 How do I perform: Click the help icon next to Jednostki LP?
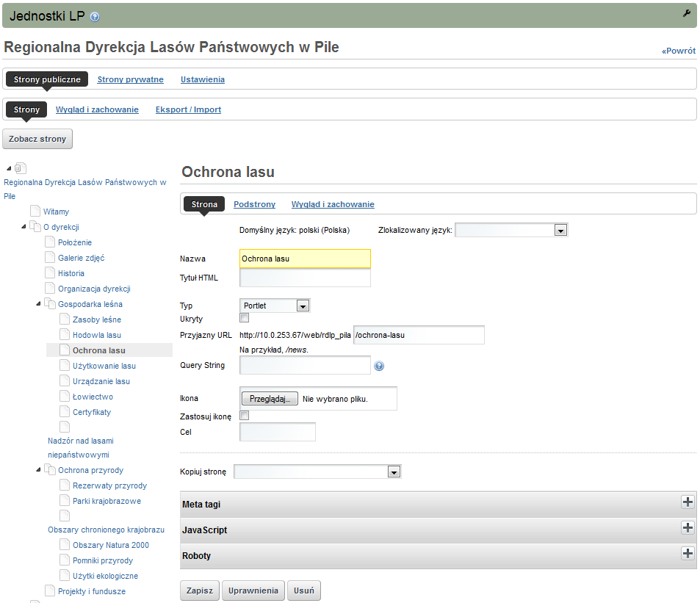95,17
